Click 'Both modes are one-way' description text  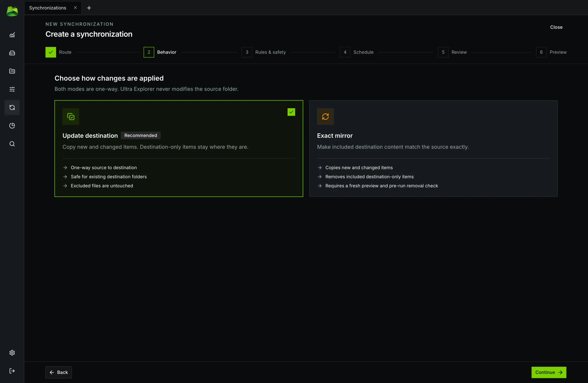tap(147, 89)
